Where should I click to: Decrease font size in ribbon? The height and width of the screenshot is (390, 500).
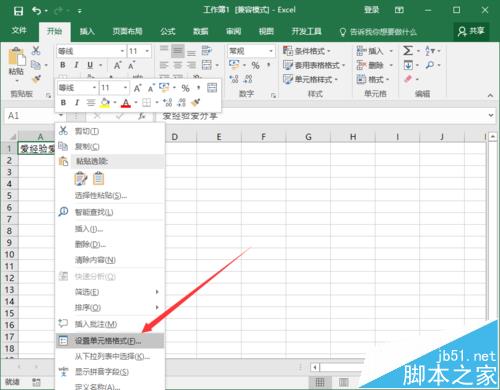coord(131,65)
